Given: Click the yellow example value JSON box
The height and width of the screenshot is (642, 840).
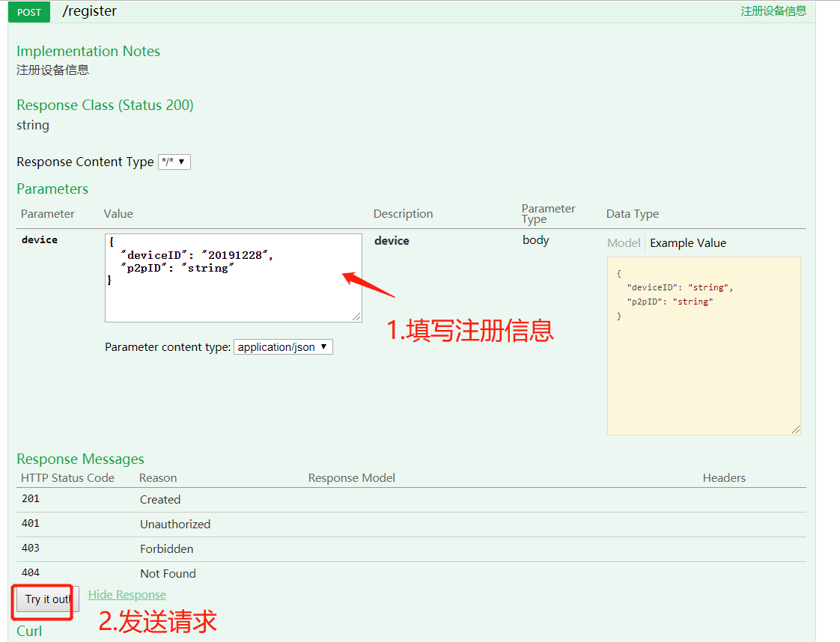Looking at the screenshot, I should (x=704, y=346).
